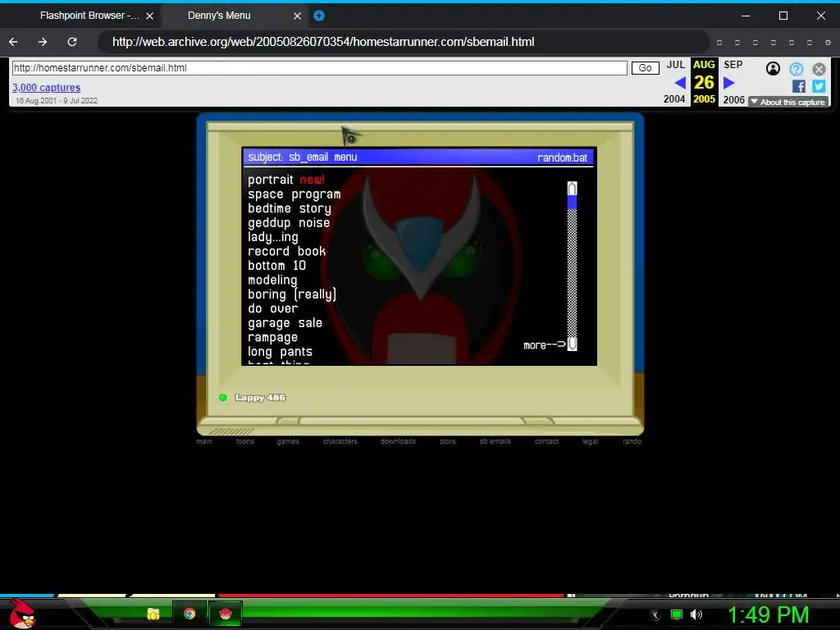
Task: Open the volume speaker tray icon
Action: 696,614
